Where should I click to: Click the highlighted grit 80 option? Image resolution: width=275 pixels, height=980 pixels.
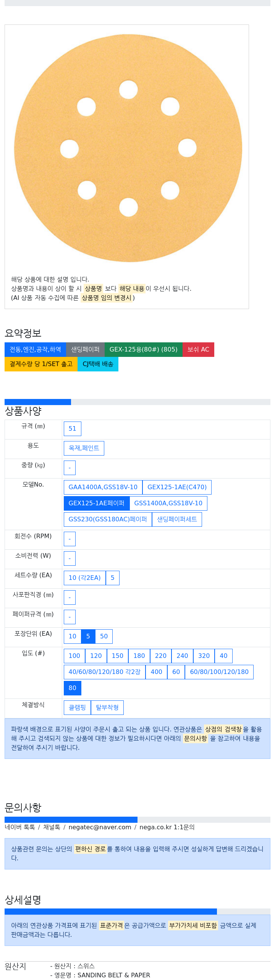pos(73,688)
